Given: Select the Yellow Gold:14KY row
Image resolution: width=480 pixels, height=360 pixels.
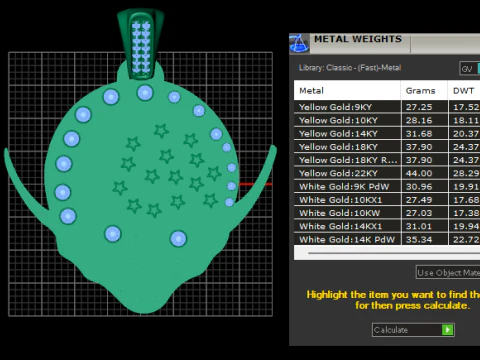Looking at the screenshot, I should click(x=387, y=134).
